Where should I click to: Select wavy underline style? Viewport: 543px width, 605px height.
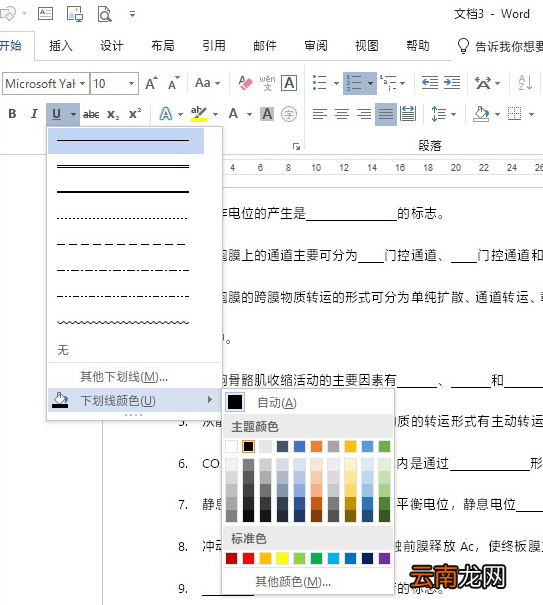(126, 322)
